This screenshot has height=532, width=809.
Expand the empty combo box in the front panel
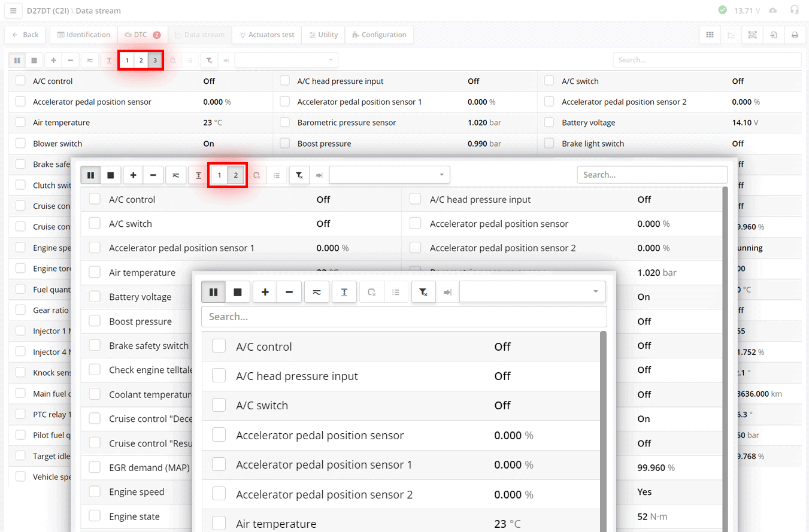532,291
